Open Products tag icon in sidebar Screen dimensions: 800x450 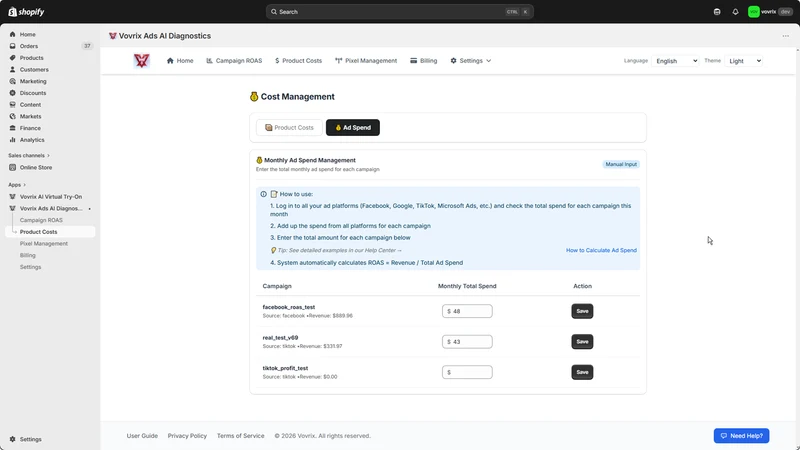pyautogui.click(x=12, y=58)
